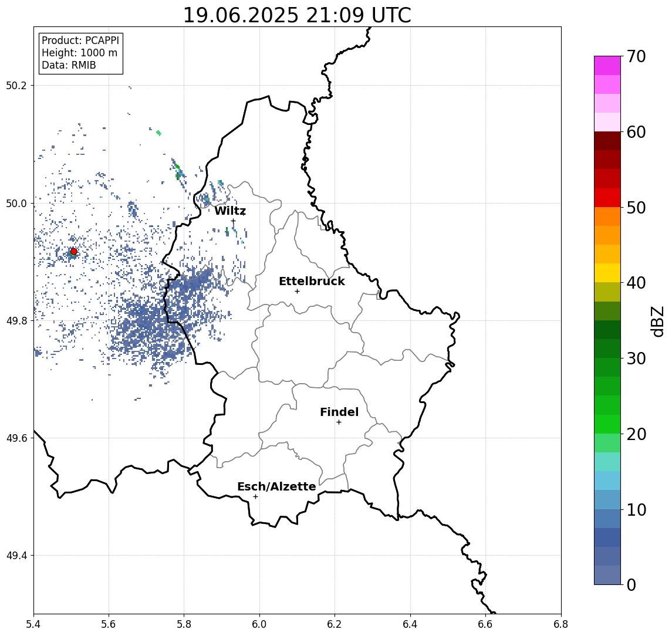Click the 50 value on the colorbar

636,208
